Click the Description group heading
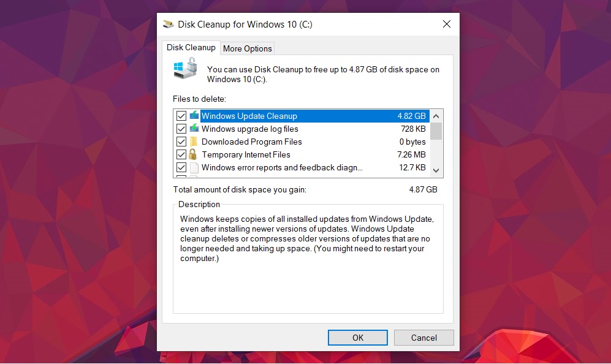The width and height of the screenshot is (611, 364). 199,204
